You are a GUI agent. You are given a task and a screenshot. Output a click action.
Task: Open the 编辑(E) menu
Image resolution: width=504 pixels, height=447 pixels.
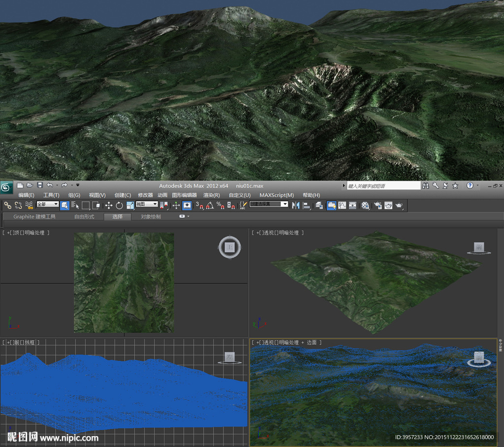pos(27,195)
